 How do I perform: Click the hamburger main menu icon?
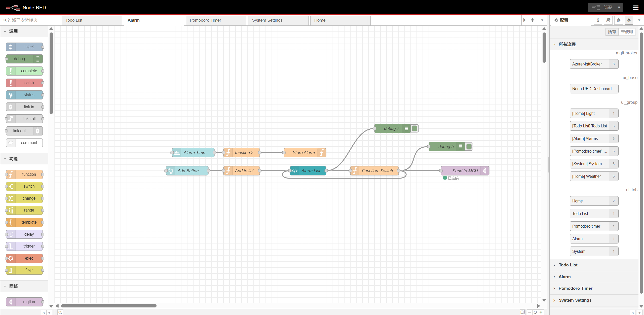(636, 8)
